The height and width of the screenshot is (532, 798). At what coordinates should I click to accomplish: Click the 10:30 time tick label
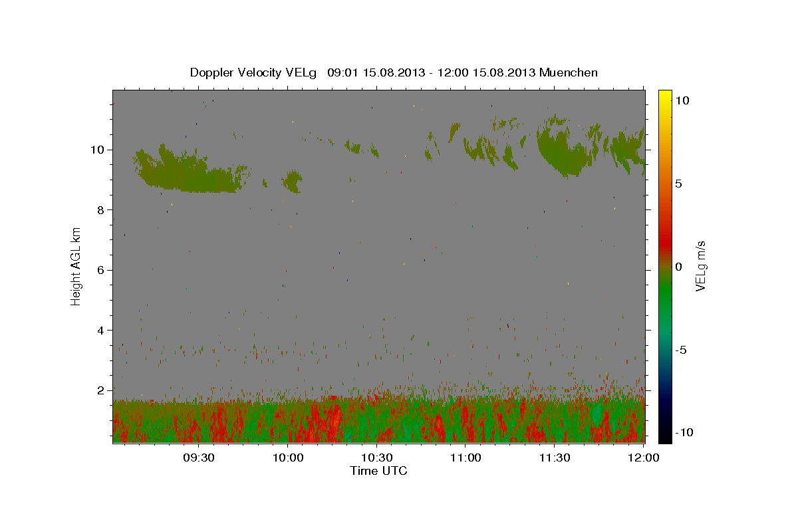coord(377,458)
